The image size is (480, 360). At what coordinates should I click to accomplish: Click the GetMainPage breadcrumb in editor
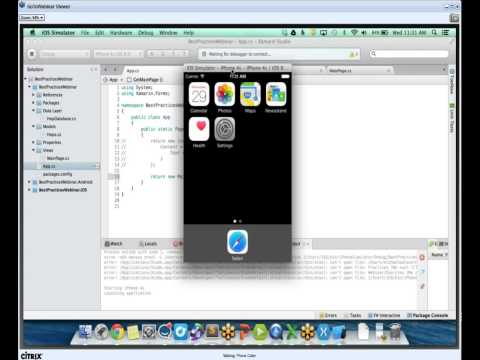(145, 80)
